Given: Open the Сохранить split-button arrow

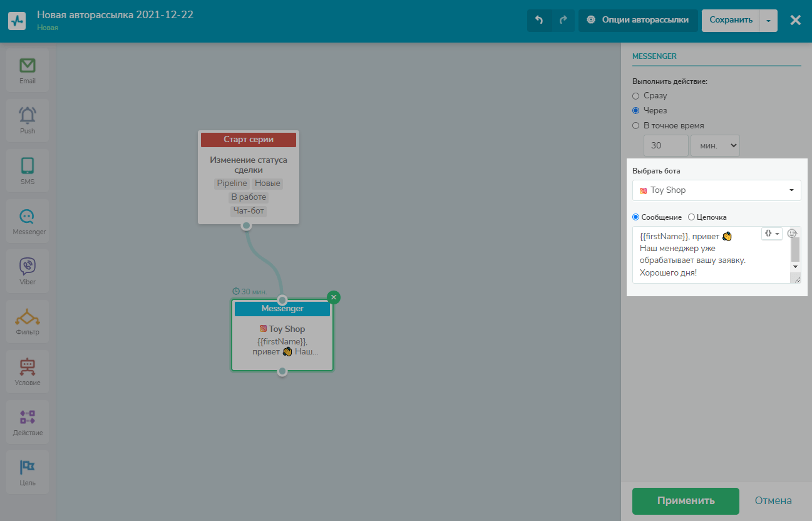Looking at the screenshot, I should coord(768,20).
